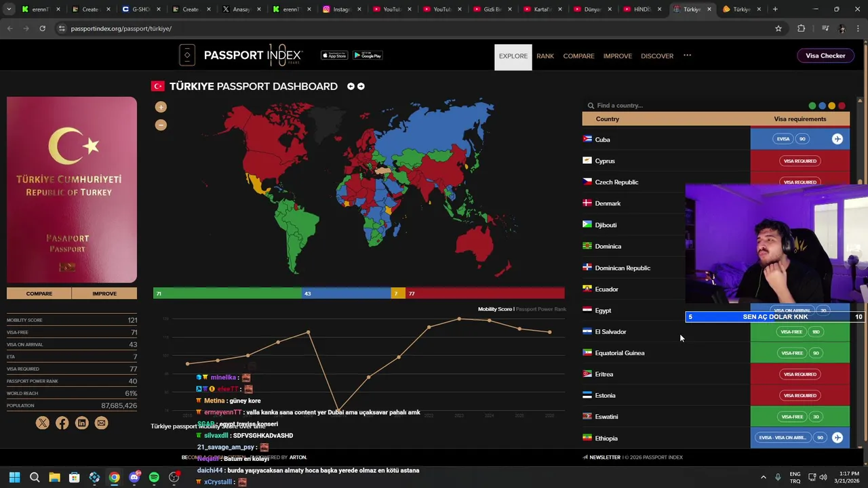This screenshot has width=868, height=488.
Task: Filter list by red visa-required dot
Action: click(842, 106)
